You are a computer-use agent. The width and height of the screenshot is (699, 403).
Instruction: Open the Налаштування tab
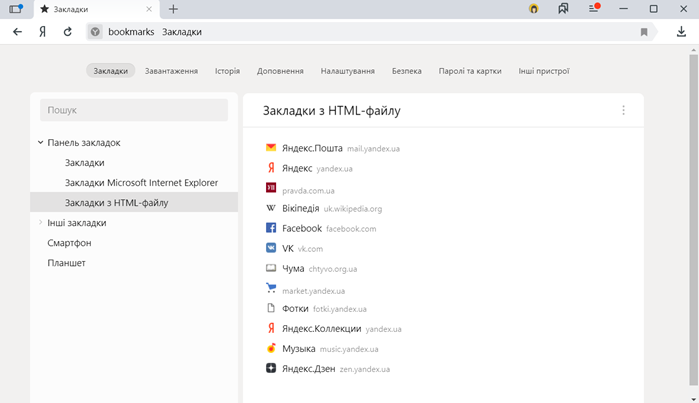point(348,71)
